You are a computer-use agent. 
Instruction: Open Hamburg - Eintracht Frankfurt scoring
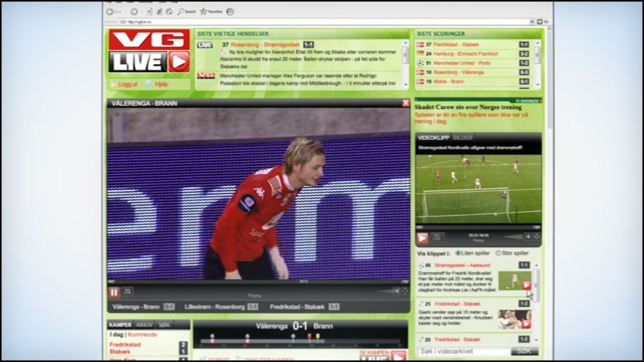(465, 54)
